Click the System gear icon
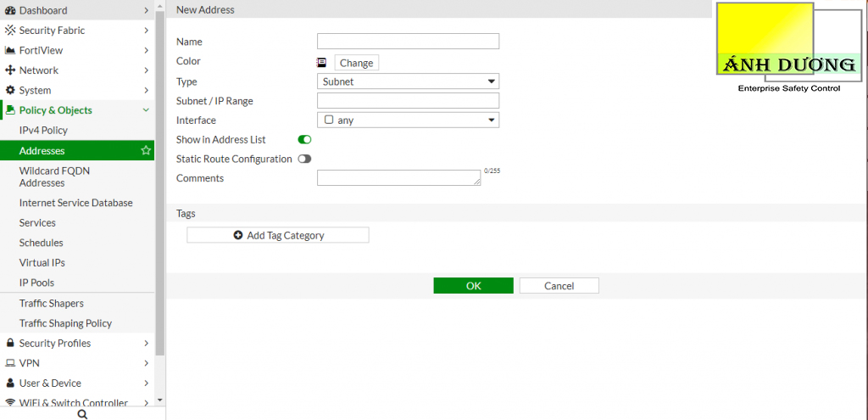868x420 pixels. [x=10, y=90]
